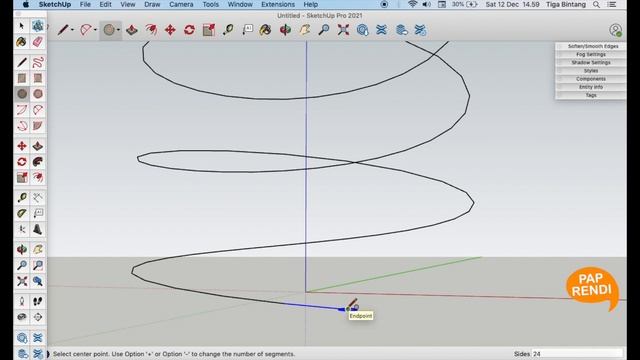
Task: Select the Freehand squiggle tool
Action: pos(38,62)
